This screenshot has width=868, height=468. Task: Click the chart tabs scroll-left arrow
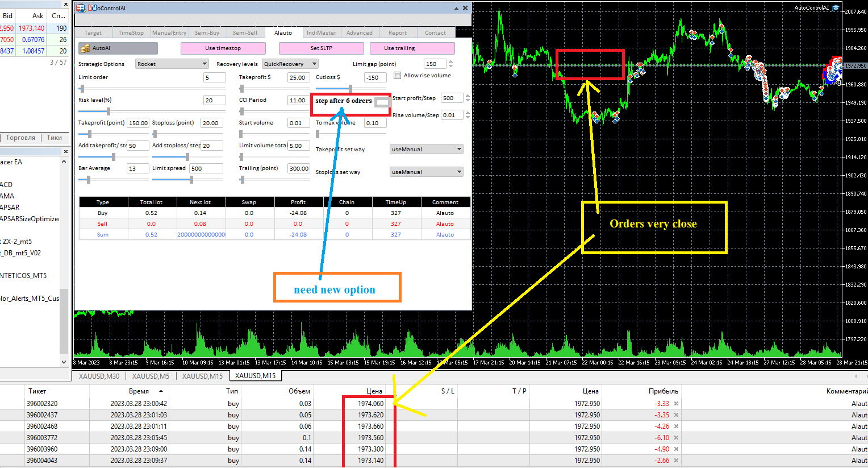856,376
